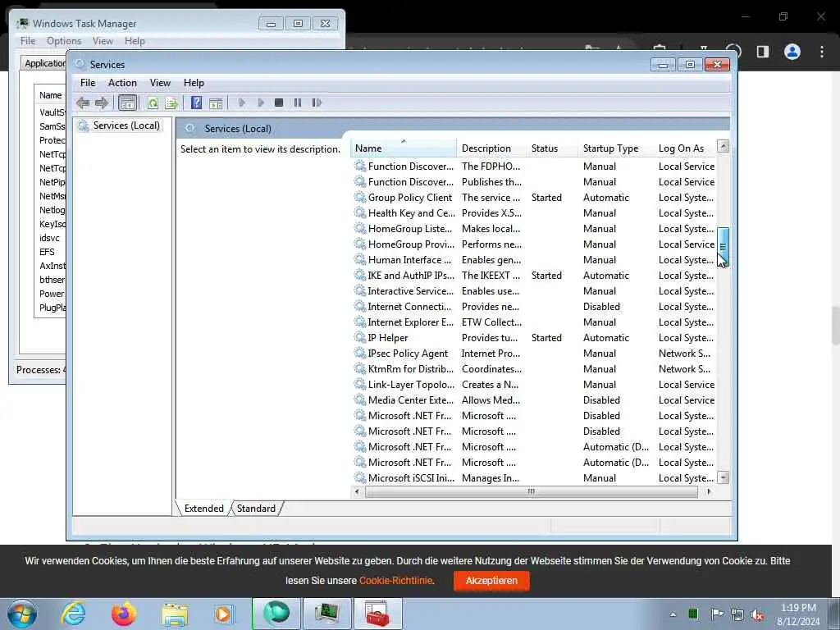Select the Link-Layer Topolo... service

pos(533,385)
